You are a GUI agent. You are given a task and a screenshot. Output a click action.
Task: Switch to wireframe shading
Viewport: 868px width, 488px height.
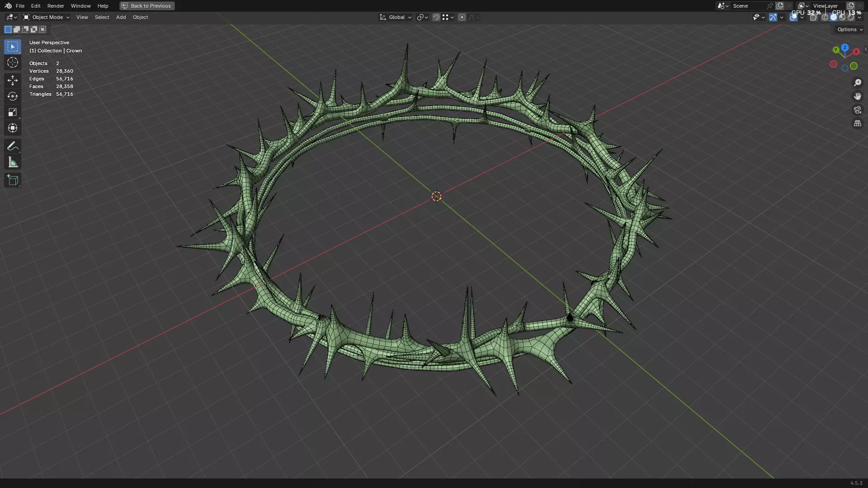pyautogui.click(x=825, y=17)
